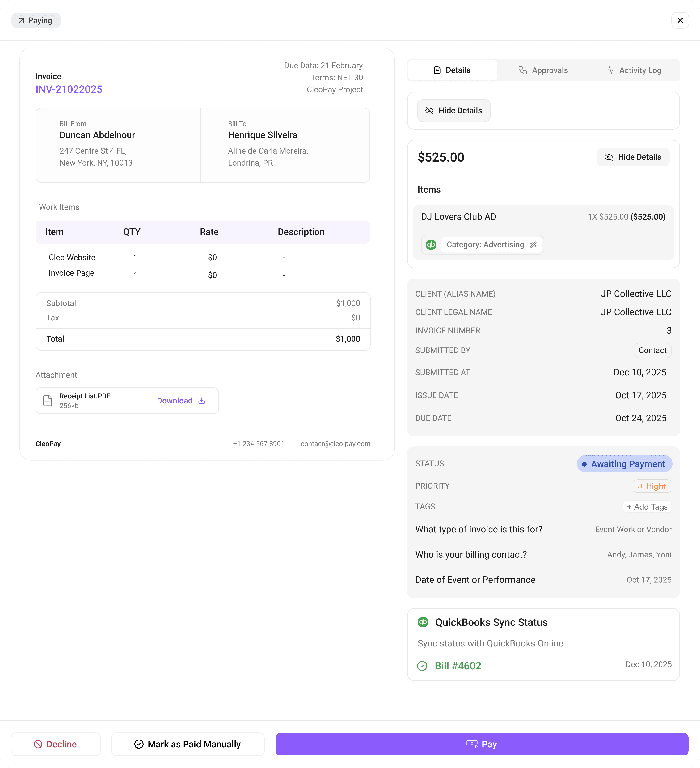Open the Activity Log tab

(x=634, y=70)
